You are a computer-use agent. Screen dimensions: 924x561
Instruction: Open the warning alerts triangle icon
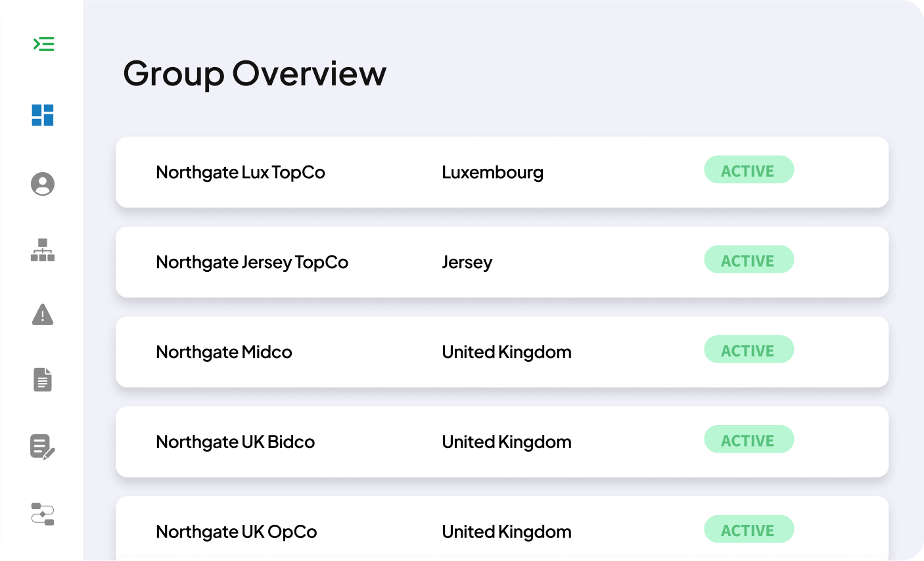coord(43,315)
